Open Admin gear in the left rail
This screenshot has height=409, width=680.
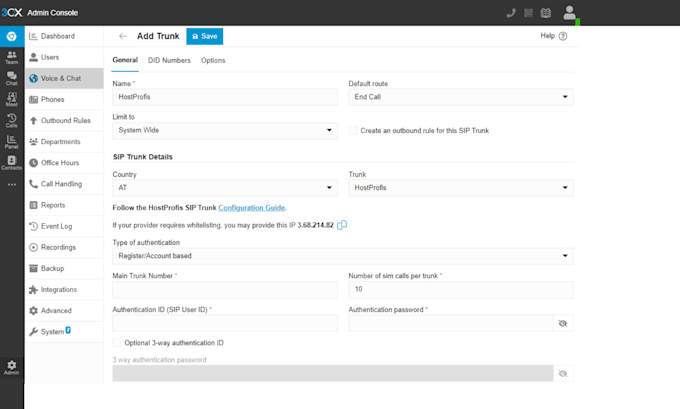tap(12, 367)
